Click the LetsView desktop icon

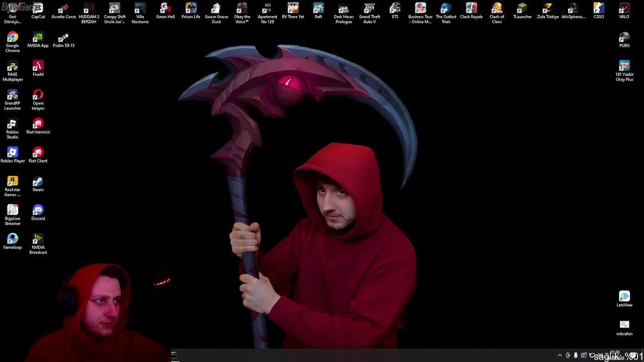[x=624, y=299]
